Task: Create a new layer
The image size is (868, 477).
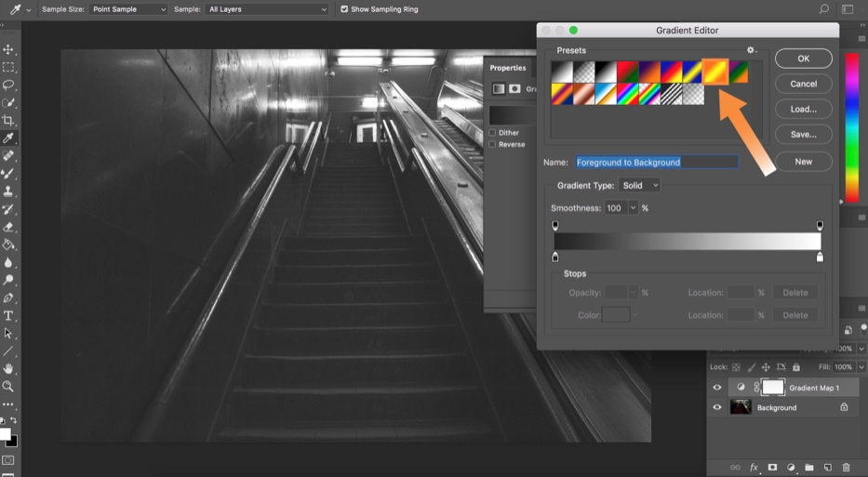Action: 828,468
